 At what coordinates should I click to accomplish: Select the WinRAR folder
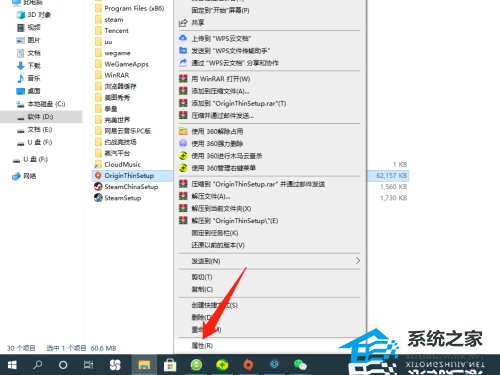tap(112, 75)
